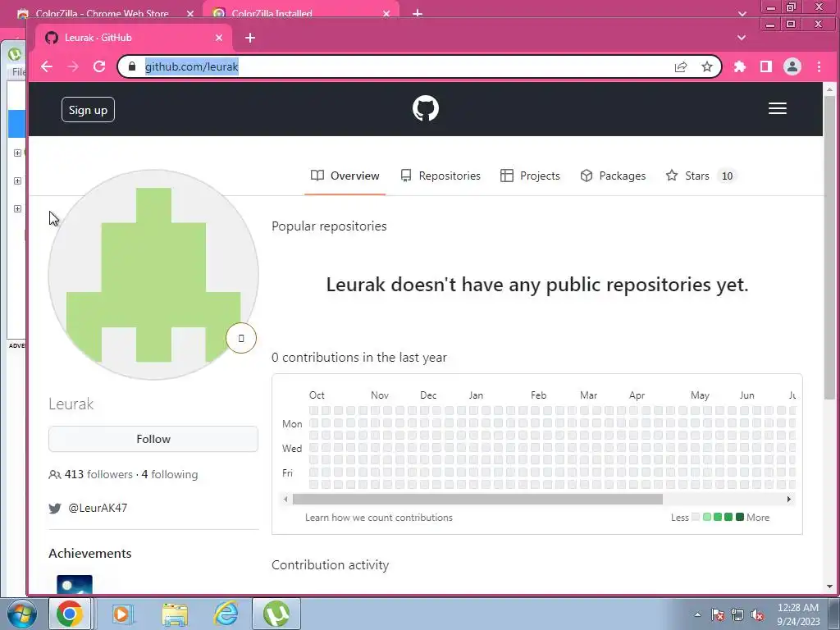Image resolution: width=840 pixels, height=630 pixels.
Task: Click the Action Center flag tray icon
Action: point(718,615)
